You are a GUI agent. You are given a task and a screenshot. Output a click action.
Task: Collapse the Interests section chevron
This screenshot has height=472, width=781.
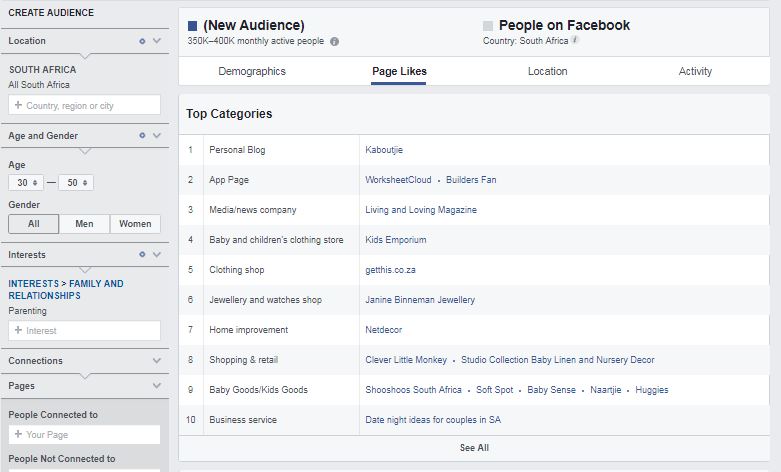pos(157,254)
